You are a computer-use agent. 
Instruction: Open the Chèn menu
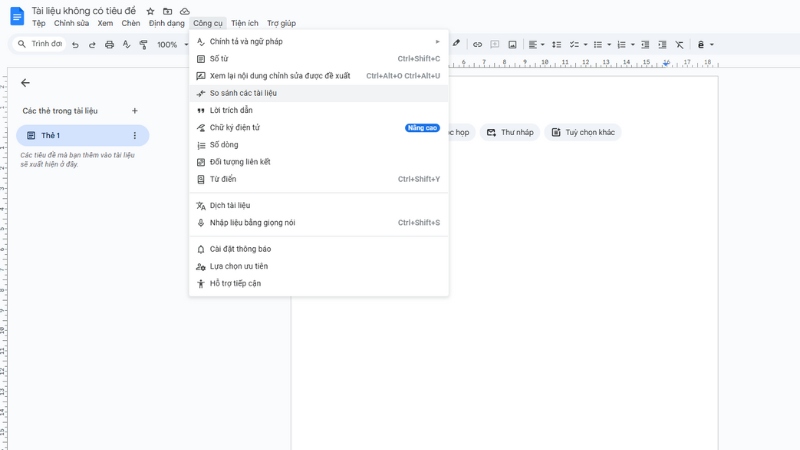point(131,23)
